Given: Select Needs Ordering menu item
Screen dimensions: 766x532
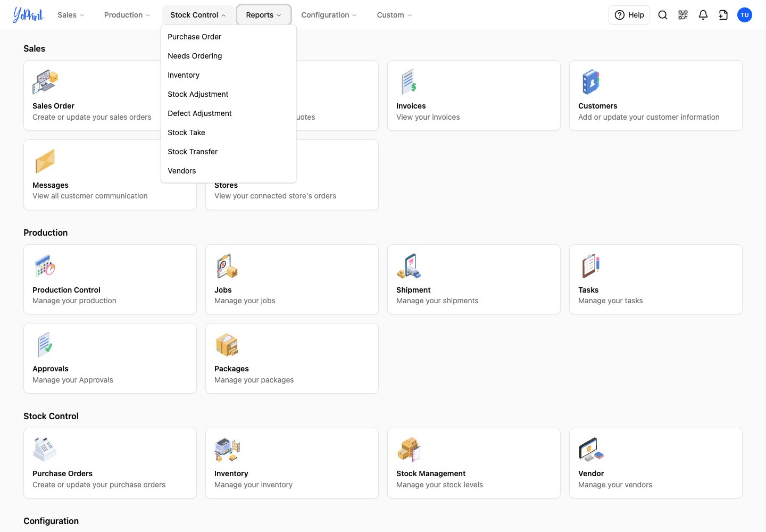Looking at the screenshot, I should point(229,56).
